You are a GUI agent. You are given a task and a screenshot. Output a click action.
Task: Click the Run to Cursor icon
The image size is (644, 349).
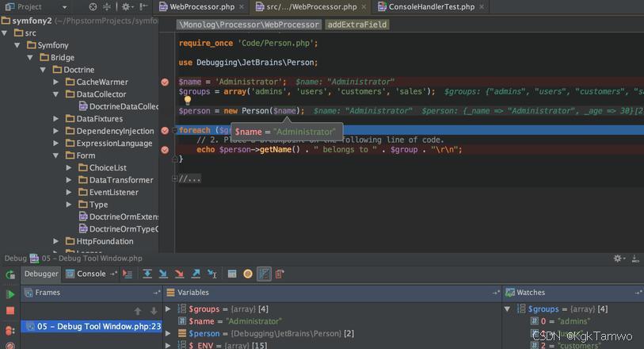(x=212, y=274)
